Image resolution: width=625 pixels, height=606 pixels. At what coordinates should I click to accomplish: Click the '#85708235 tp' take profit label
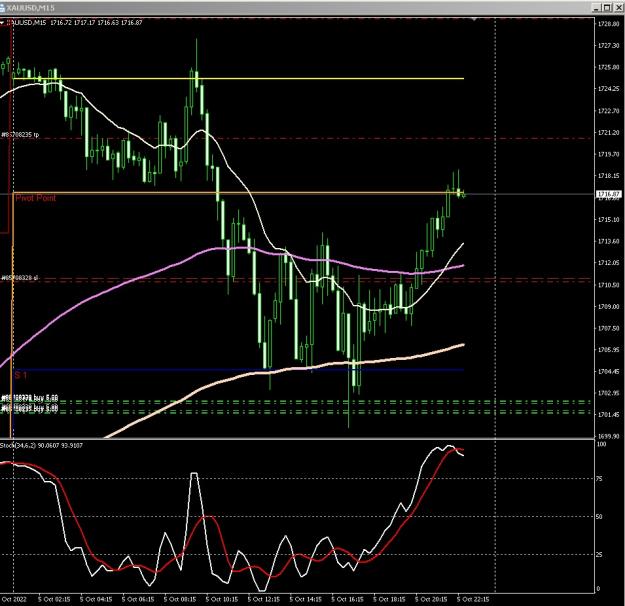[x=20, y=135]
